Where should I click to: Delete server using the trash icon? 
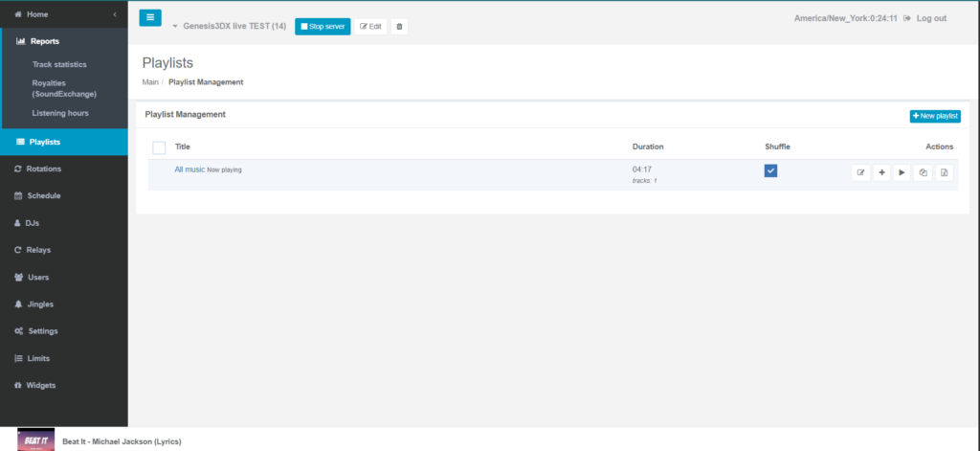pos(399,26)
